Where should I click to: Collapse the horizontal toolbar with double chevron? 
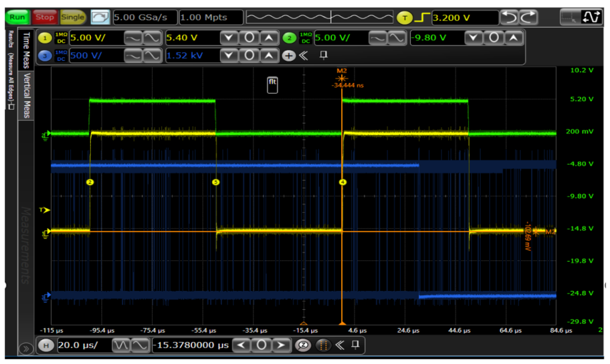[x=339, y=345]
